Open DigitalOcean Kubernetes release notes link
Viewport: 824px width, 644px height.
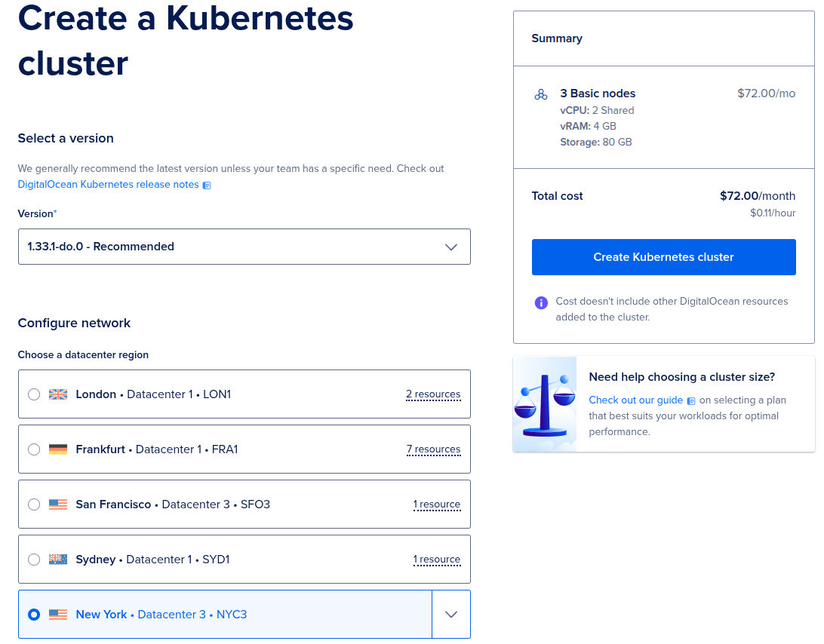click(108, 184)
